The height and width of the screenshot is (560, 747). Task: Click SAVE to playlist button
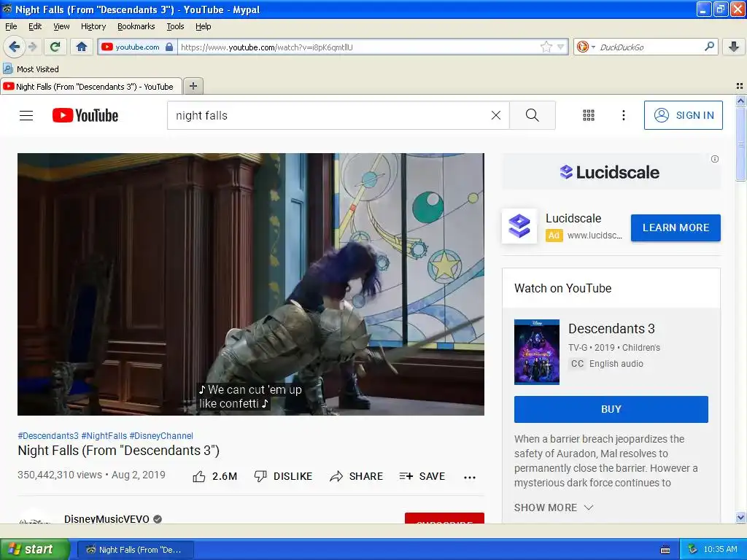[422, 476]
